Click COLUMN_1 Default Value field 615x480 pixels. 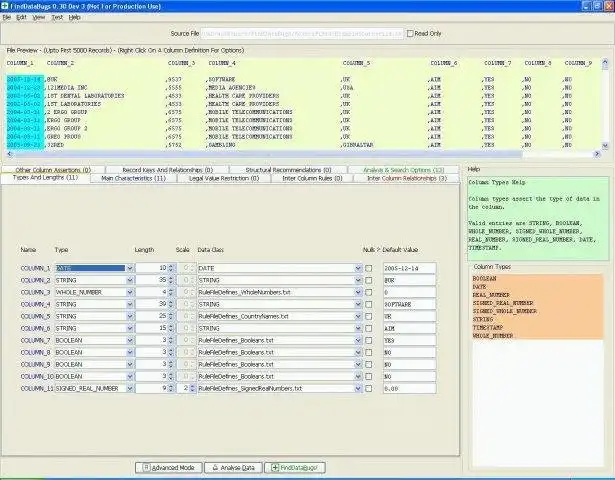click(409, 268)
